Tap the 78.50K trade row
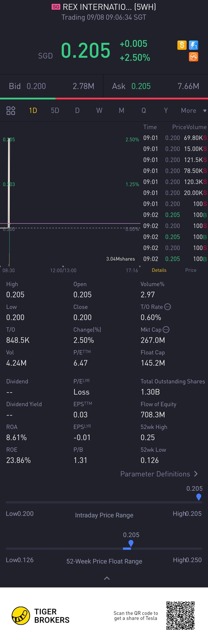This screenshot has width=208, height=644. [175, 171]
